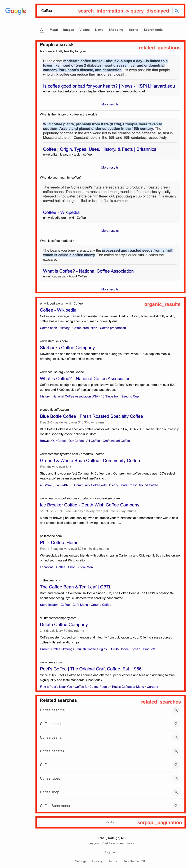Click search icon beside Coffee shop
189x868 pixels.
pyautogui.click(x=176, y=792)
